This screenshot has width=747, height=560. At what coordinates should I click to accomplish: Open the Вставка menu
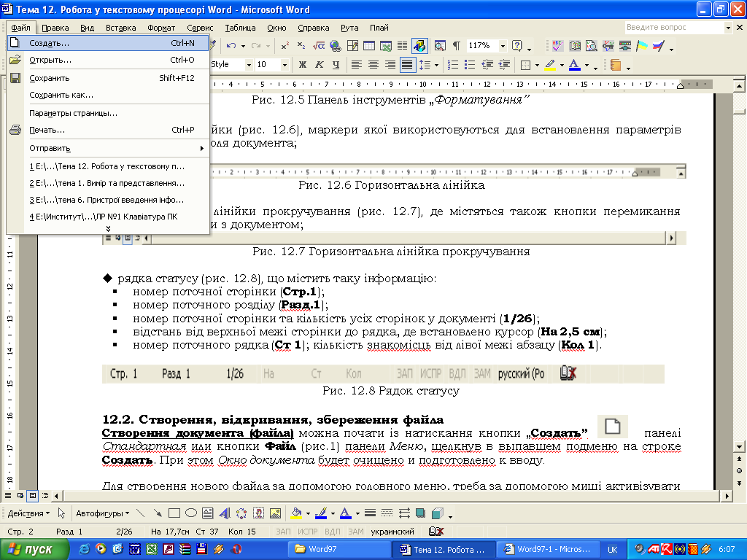click(x=120, y=28)
